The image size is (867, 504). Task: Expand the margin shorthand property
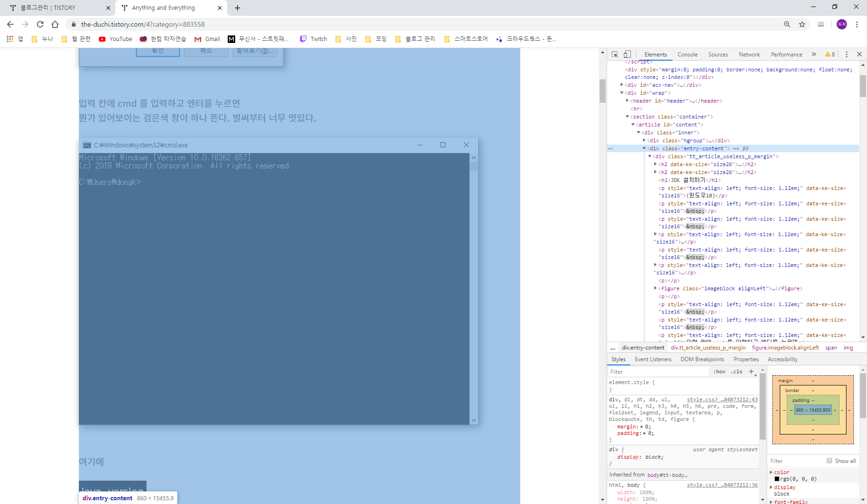click(642, 427)
